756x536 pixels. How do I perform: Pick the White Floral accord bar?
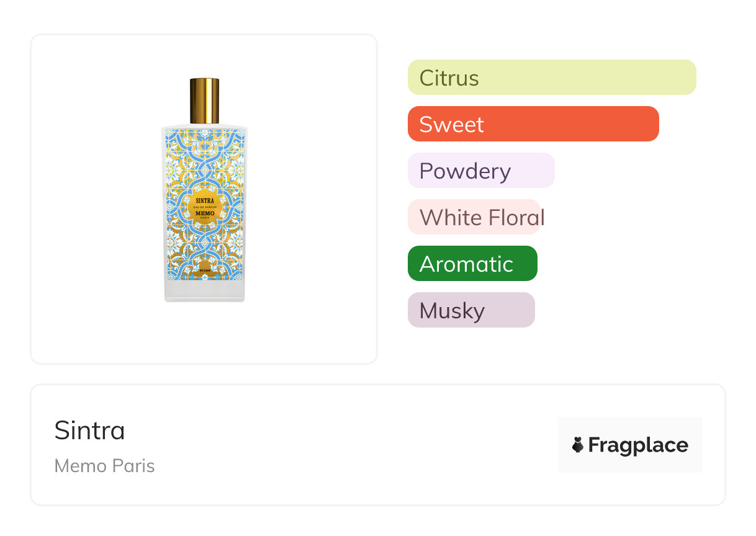point(474,217)
